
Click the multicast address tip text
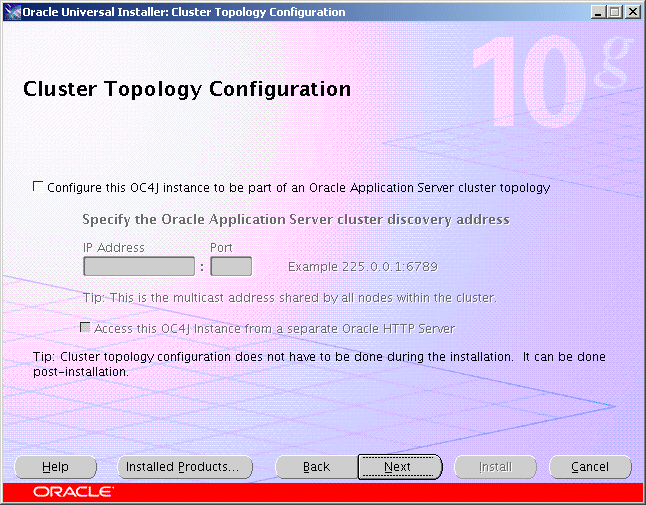290,297
